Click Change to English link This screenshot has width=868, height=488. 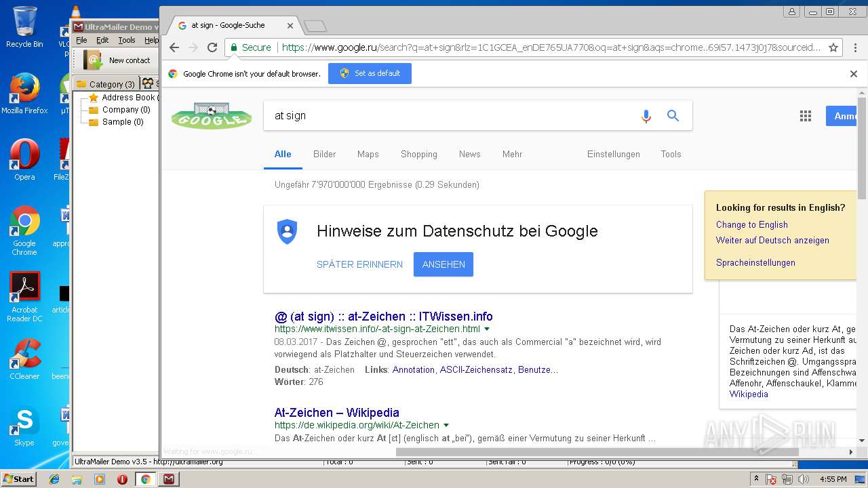pyautogui.click(x=752, y=224)
